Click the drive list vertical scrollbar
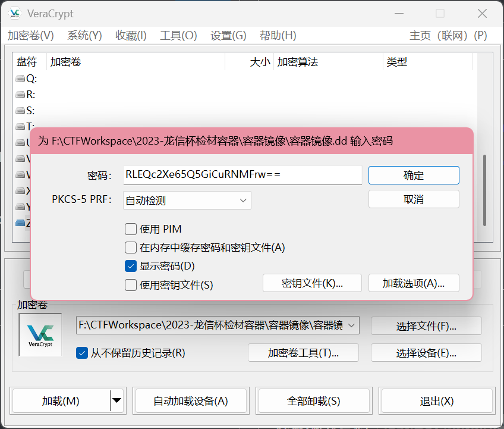Viewport: 504px width, 429px height. pyautogui.click(x=485, y=190)
